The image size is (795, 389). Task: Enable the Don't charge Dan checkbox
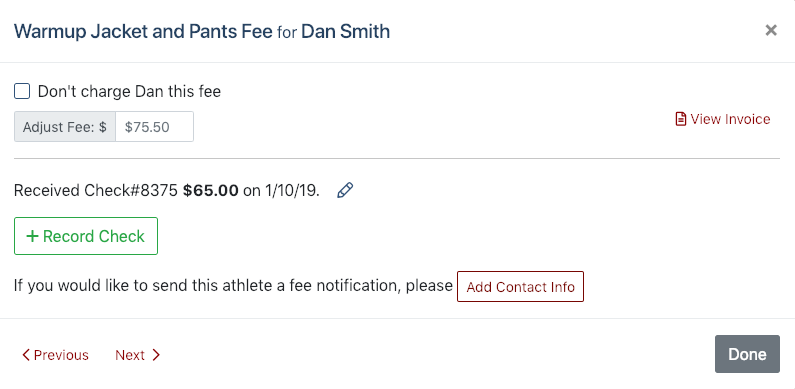(22, 92)
